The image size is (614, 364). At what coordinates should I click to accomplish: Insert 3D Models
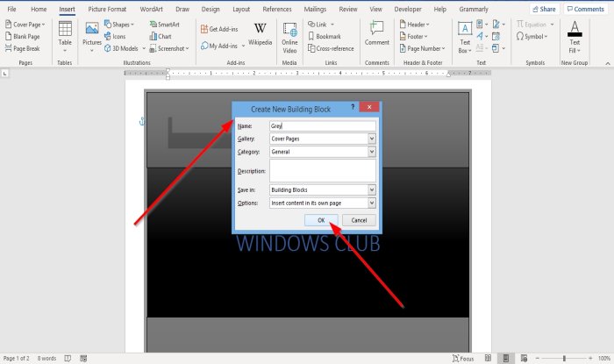(x=125, y=48)
